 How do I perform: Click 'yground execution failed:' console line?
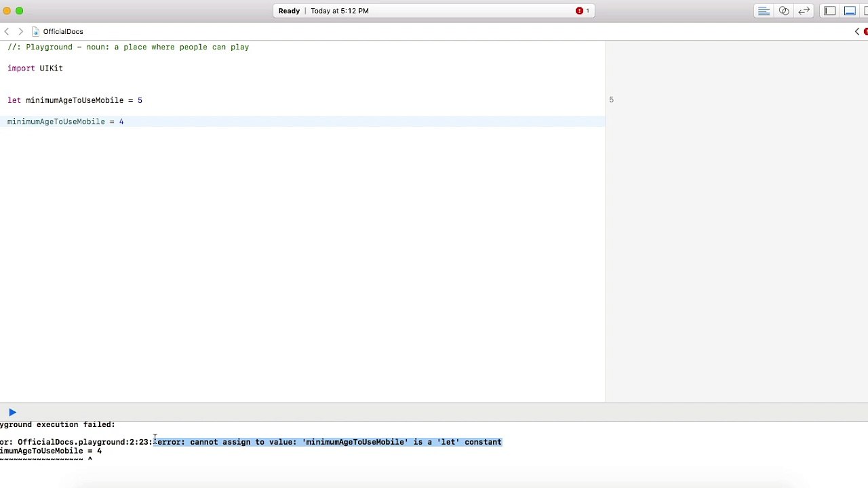point(58,424)
